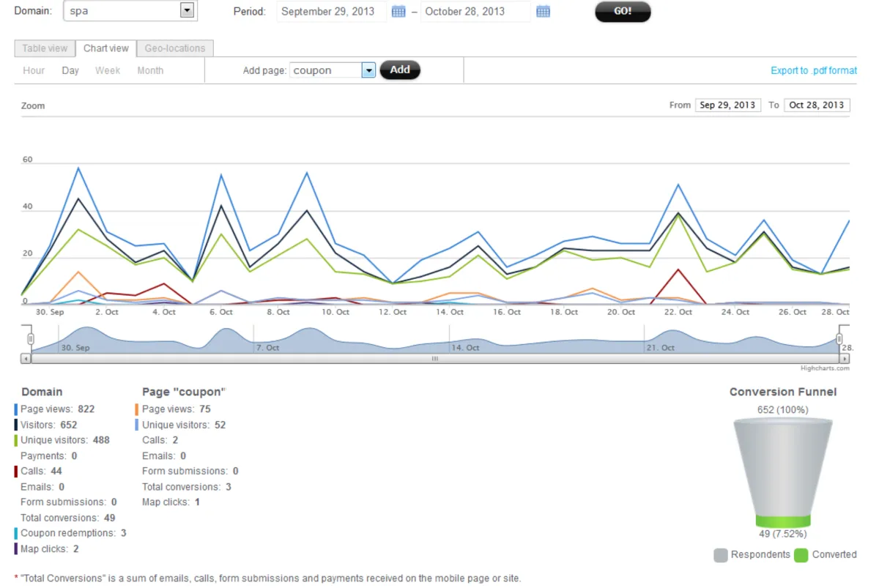Set chart granularity to Day

pyautogui.click(x=70, y=70)
